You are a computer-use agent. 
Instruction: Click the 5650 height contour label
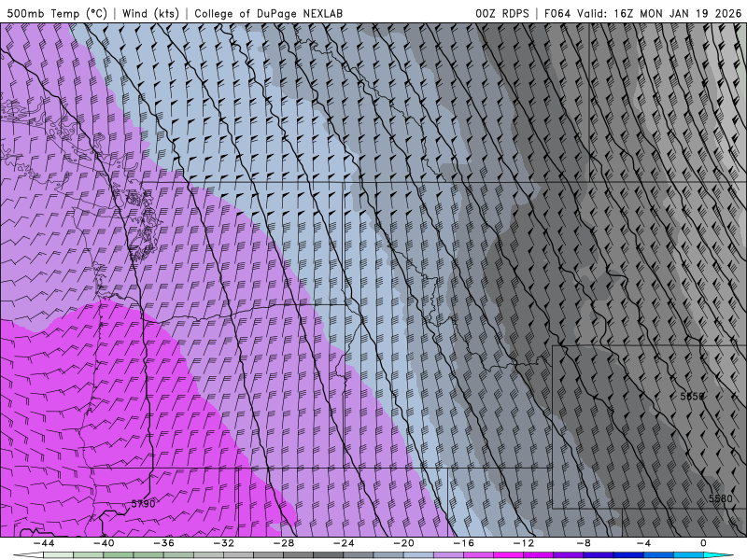click(692, 396)
